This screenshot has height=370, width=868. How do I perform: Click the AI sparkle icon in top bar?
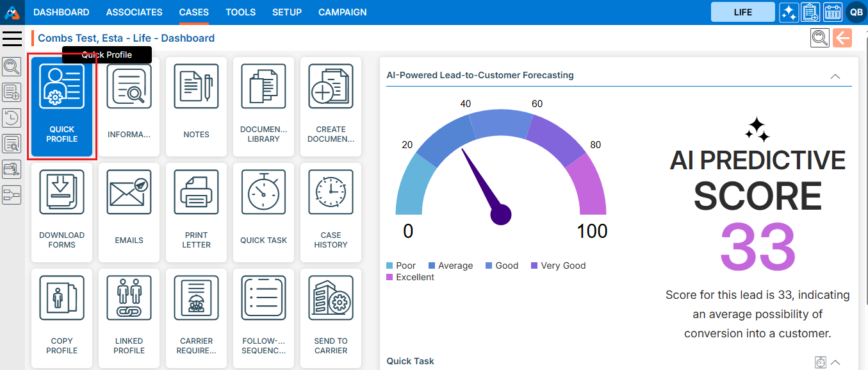[789, 12]
